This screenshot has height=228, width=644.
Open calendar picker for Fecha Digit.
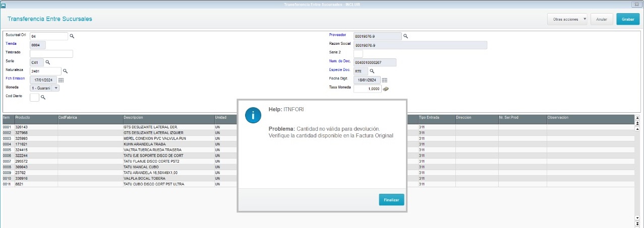(x=384, y=80)
